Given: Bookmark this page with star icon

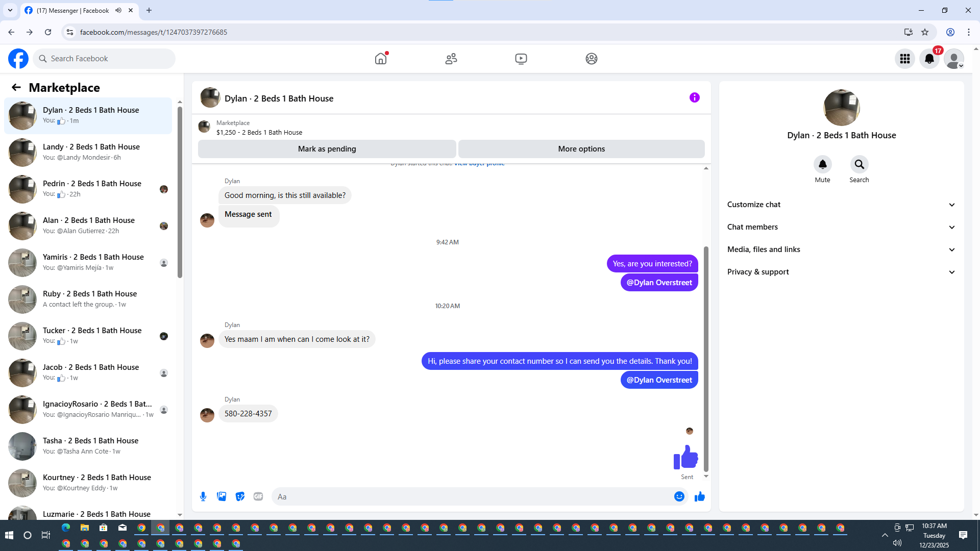Looking at the screenshot, I should tap(925, 32).
